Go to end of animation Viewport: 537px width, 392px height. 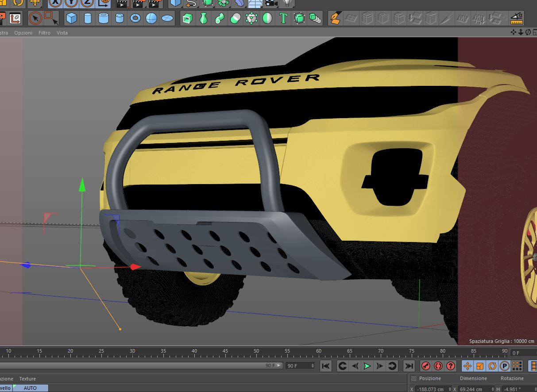tap(409, 366)
